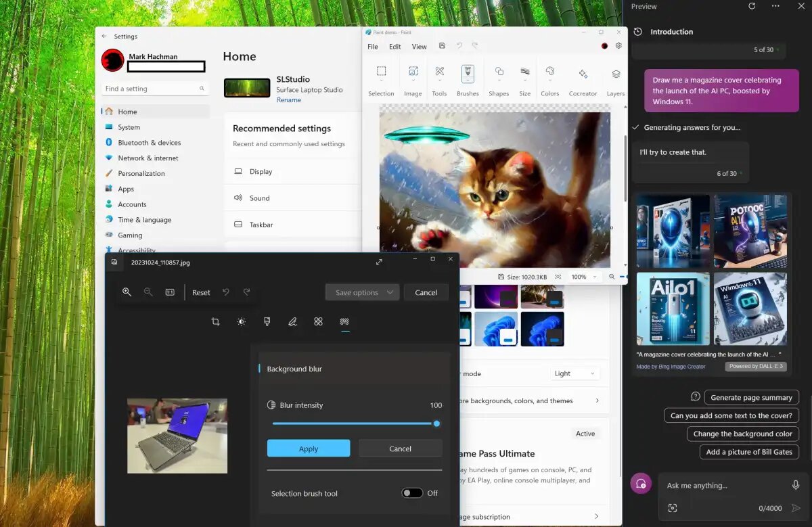
Task: Open Copilot more options ellipsis
Action: [x=775, y=6]
